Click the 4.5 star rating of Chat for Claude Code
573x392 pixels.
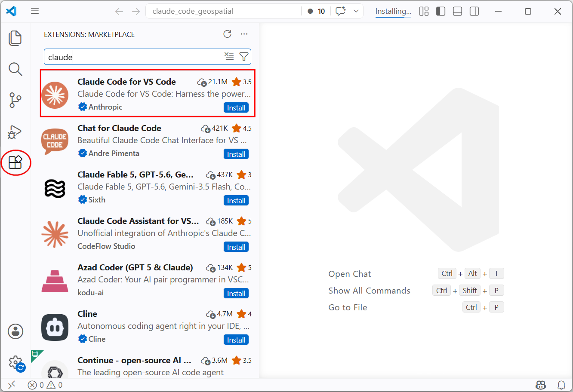pyautogui.click(x=242, y=128)
